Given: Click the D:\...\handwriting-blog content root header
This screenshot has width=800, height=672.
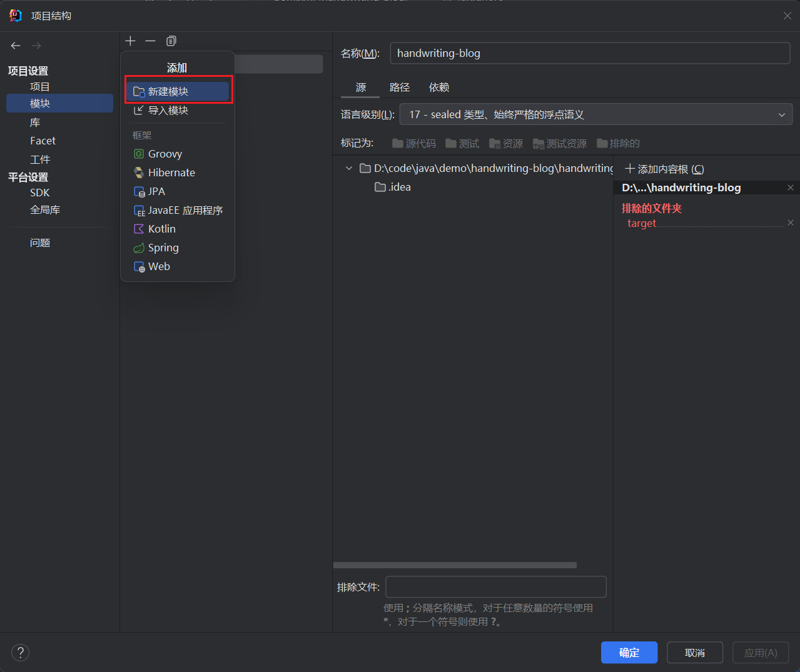Looking at the screenshot, I should click(681, 188).
